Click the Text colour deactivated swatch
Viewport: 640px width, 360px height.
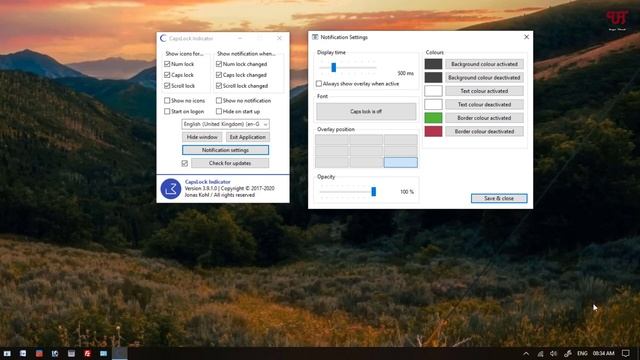coord(433,104)
